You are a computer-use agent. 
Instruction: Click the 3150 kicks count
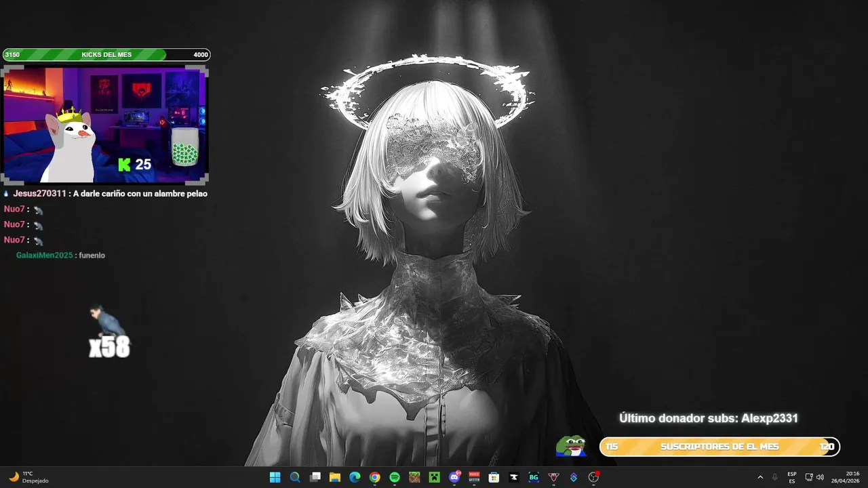(12, 55)
